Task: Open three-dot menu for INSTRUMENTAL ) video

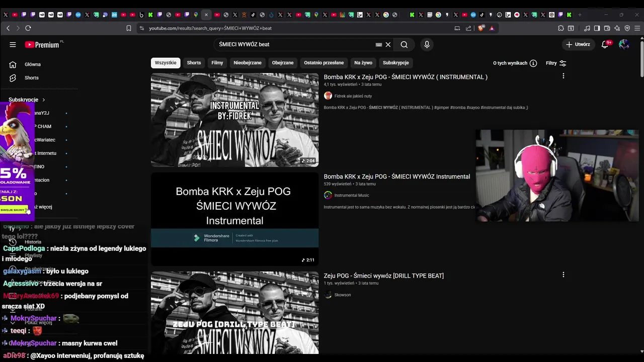Action: click(563, 76)
